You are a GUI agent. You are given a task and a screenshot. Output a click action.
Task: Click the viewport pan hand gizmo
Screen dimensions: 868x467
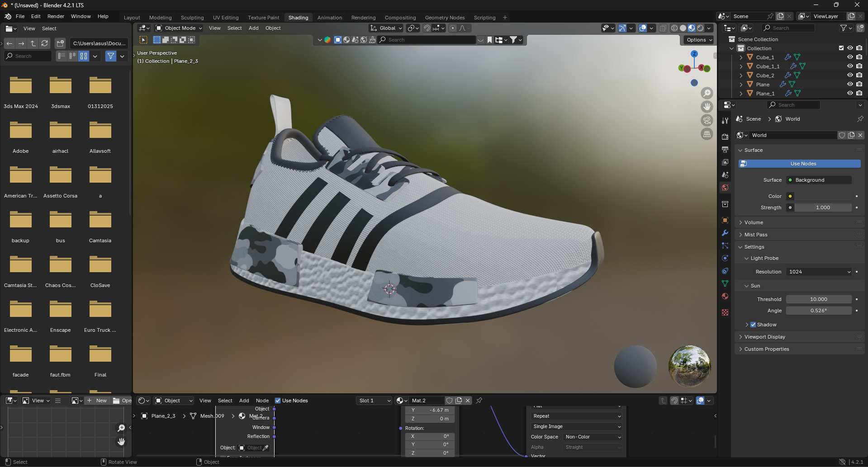click(707, 107)
